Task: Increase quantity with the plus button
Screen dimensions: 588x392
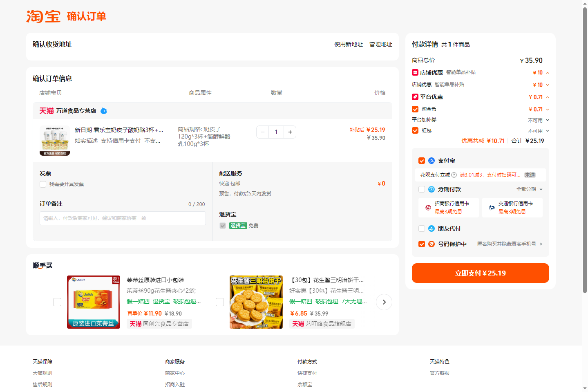Action: [x=290, y=132]
